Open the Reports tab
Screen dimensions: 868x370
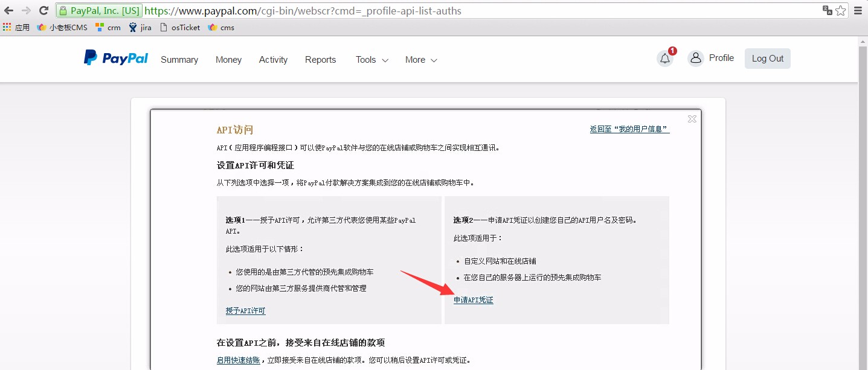pos(320,60)
